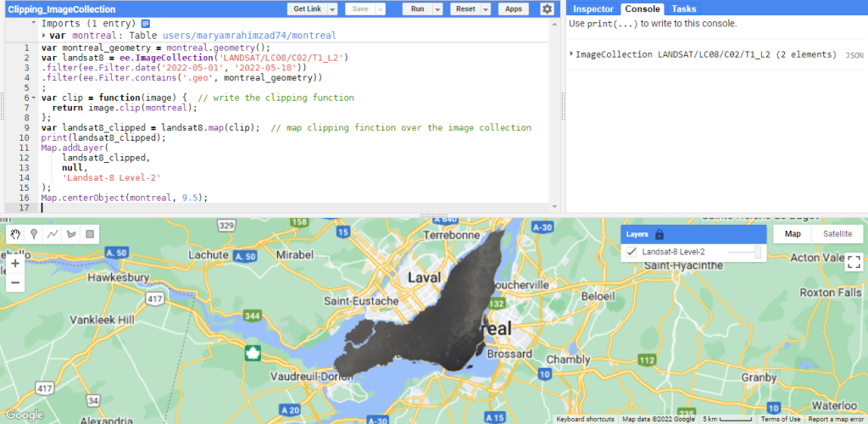This screenshot has height=424, width=868.
Task: Select the draw line tool
Action: (x=53, y=234)
